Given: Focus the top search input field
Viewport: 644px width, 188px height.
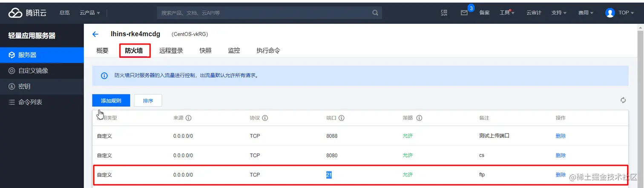Looking at the screenshot, I should pyautogui.click(x=264, y=13).
